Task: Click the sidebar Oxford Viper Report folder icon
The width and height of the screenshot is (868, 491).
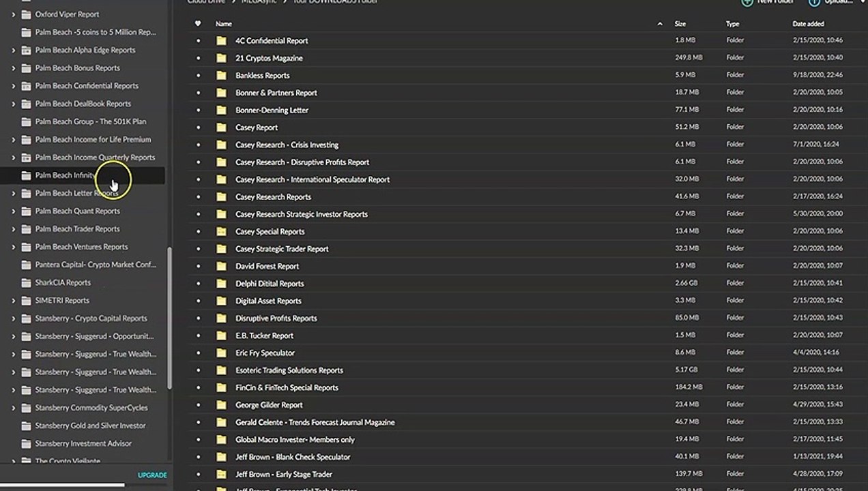Action: pos(27,14)
